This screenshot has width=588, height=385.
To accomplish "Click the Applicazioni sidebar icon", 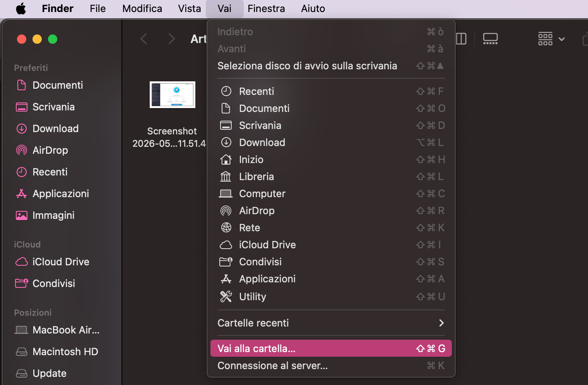I will click(22, 194).
